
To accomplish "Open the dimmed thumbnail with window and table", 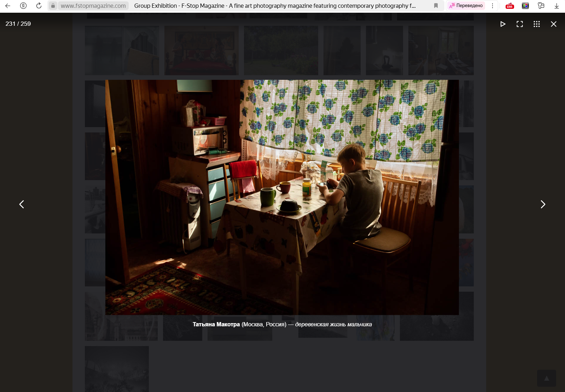I will click(x=441, y=51).
